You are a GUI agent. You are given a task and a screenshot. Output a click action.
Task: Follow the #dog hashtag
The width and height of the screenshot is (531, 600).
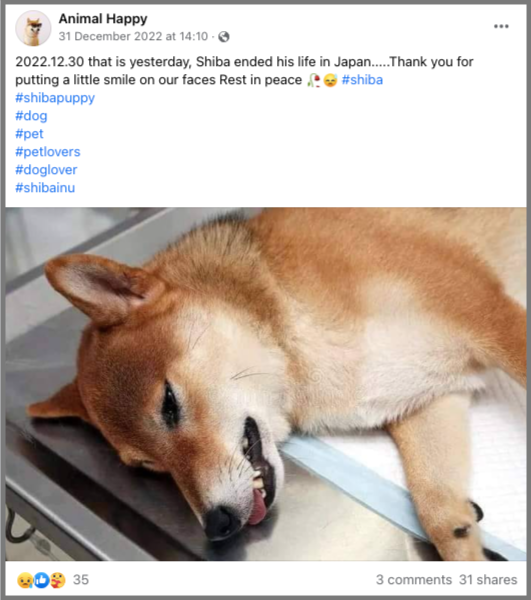tap(31, 116)
